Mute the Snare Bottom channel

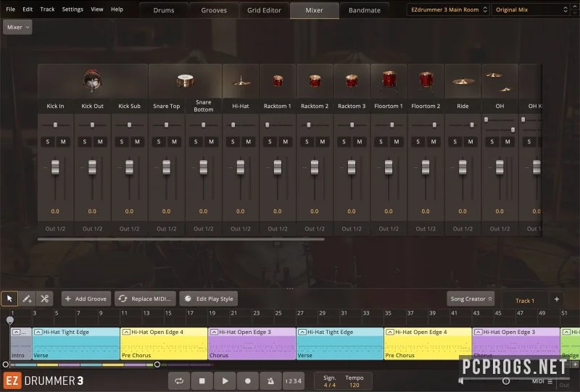tap(211, 141)
